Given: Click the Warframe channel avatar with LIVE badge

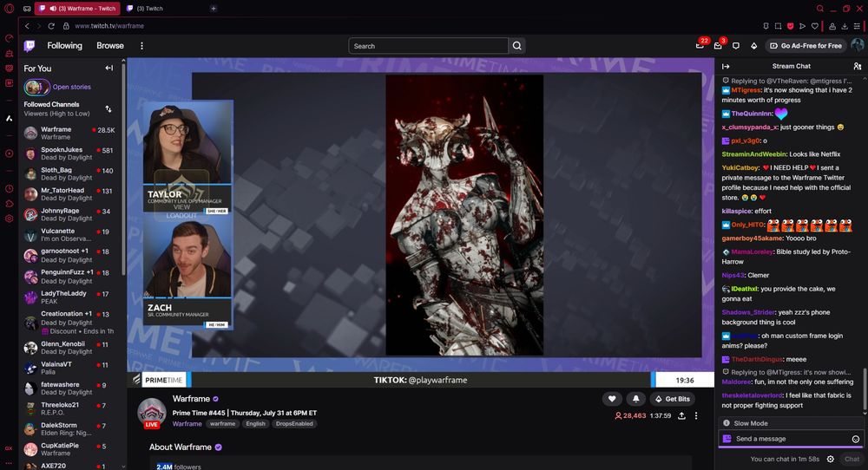Looking at the screenshot, I should coord(152,413).
